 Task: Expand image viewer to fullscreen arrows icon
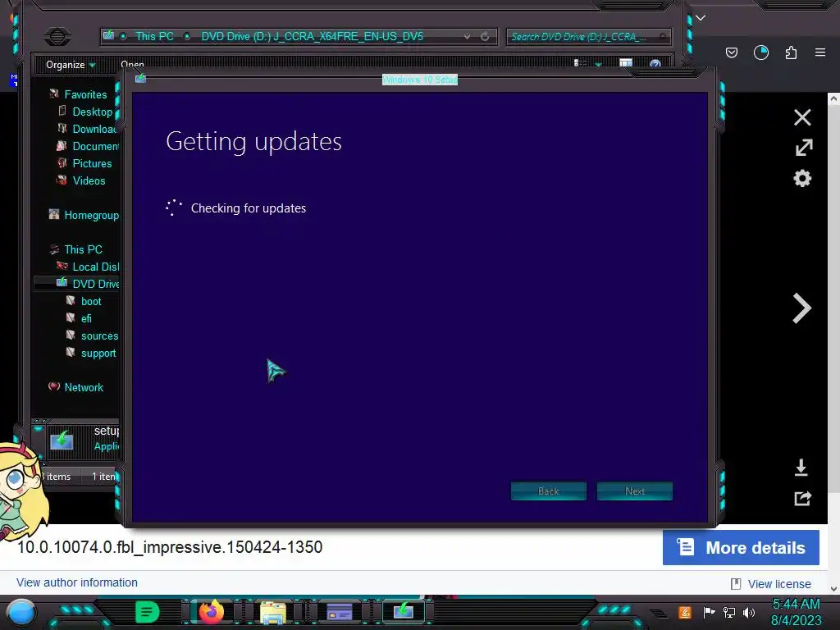tap(803, 148)
